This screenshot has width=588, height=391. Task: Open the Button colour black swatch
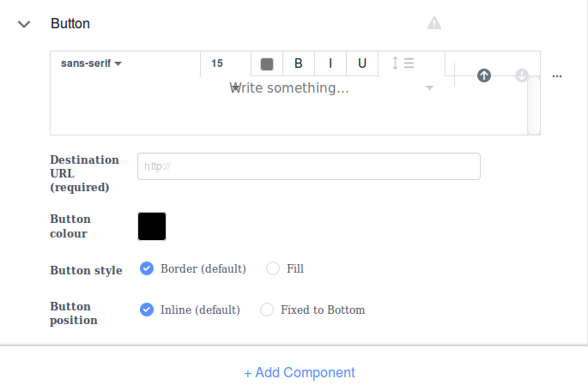[152, 226]
